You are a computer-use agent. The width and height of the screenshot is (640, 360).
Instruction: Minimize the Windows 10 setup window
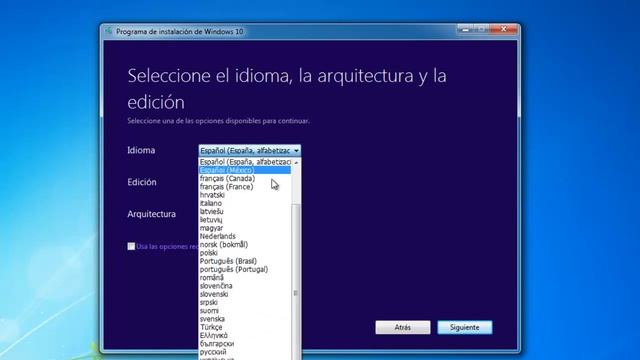465,29
